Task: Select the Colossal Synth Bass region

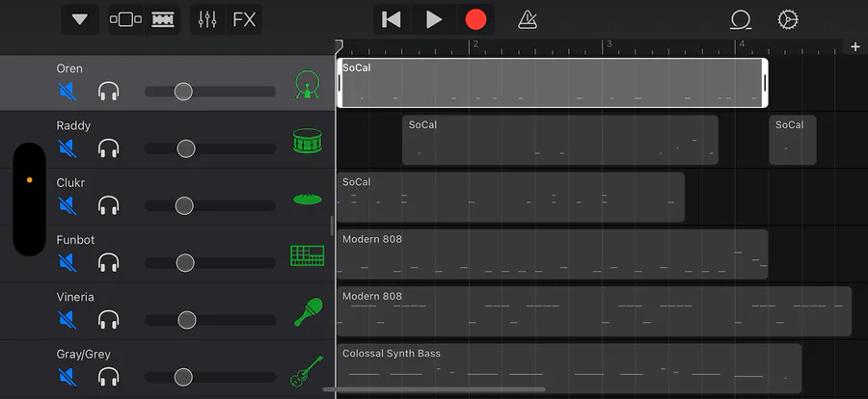Action: pos(569,368)
